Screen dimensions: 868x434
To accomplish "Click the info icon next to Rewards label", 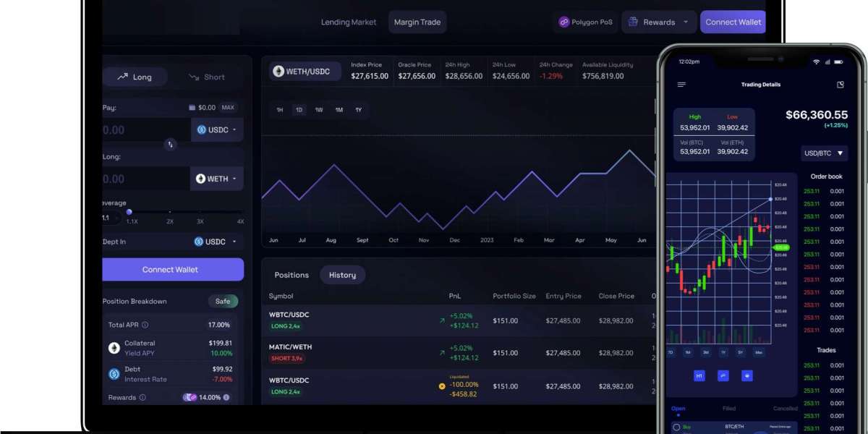I will point(142,398).
